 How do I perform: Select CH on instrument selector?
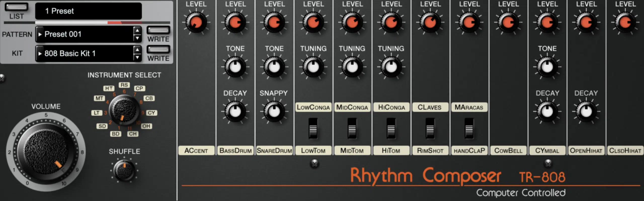point(133,134)
